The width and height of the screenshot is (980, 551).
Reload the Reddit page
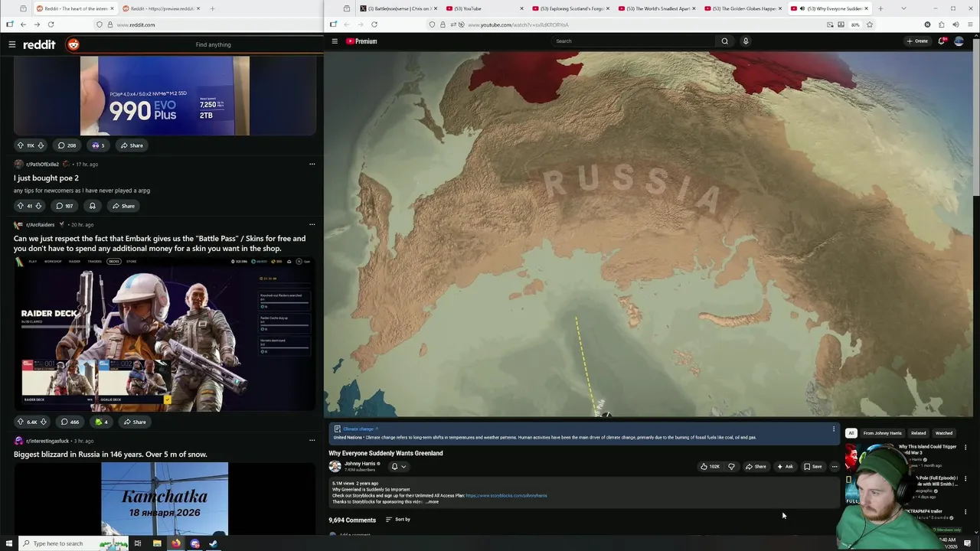click(51, 24)
